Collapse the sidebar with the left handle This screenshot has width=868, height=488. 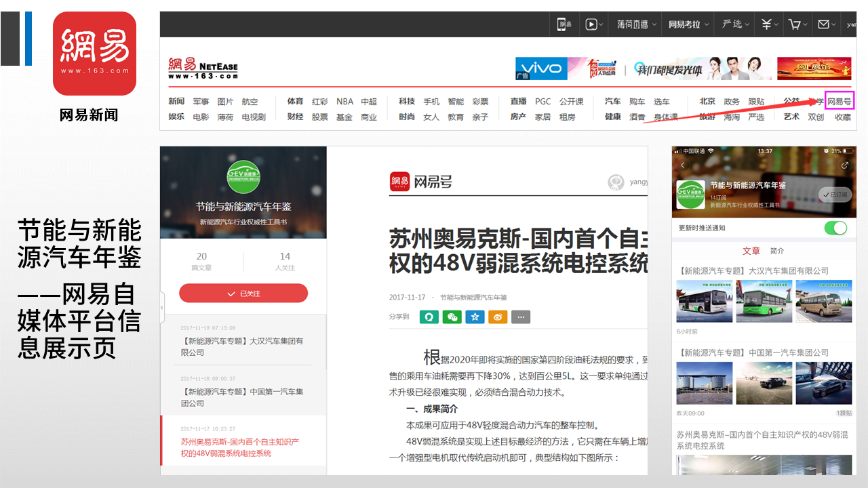point(162,308)
